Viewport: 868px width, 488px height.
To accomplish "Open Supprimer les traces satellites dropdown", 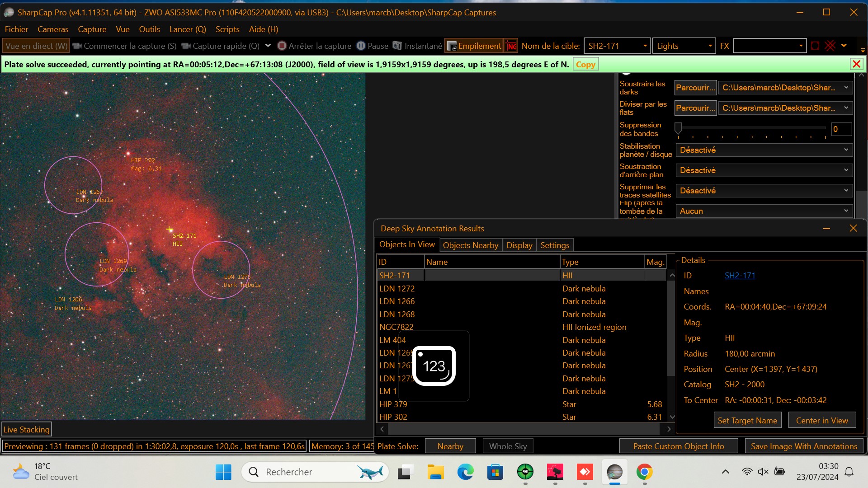I will [x=764, y=191].
